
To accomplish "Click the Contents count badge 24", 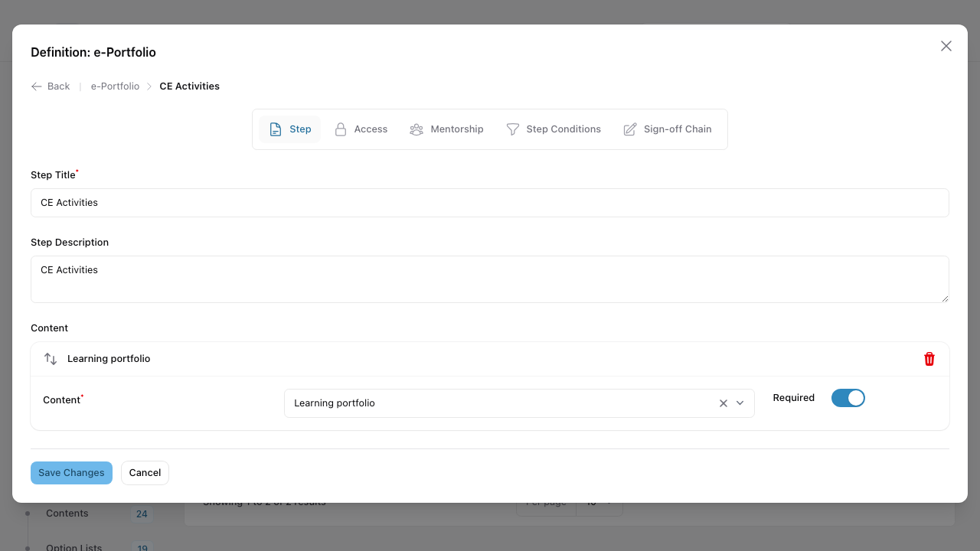I will (x=142, y=514).
